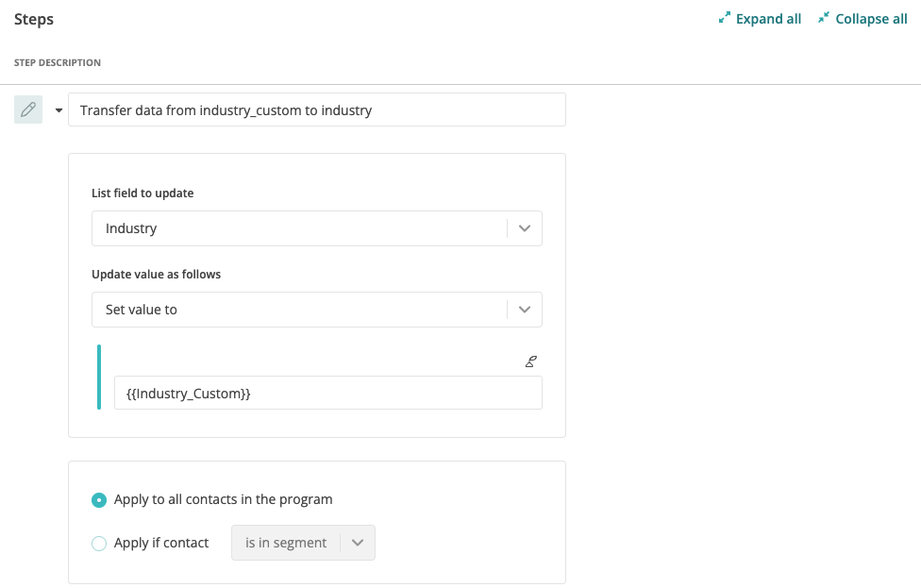Click the Apply if contact label
Image resolution: width=921 pixels, height=588 pixels.
click(161, 543)
